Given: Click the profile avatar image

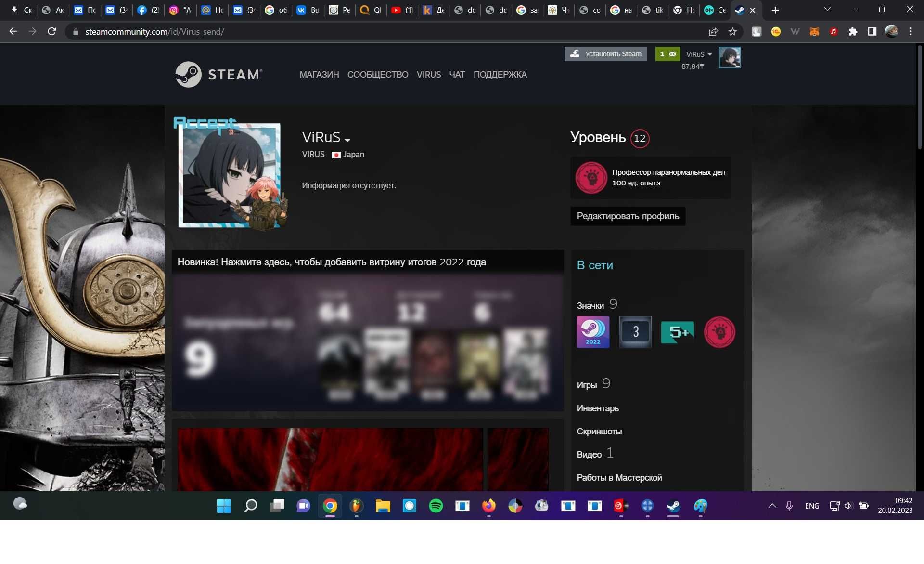Looking at the screenshot, I should (230, 175).
